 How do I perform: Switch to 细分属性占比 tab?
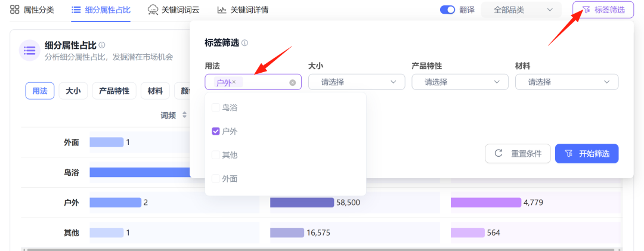pyautogui.click(x=101, y=10)
